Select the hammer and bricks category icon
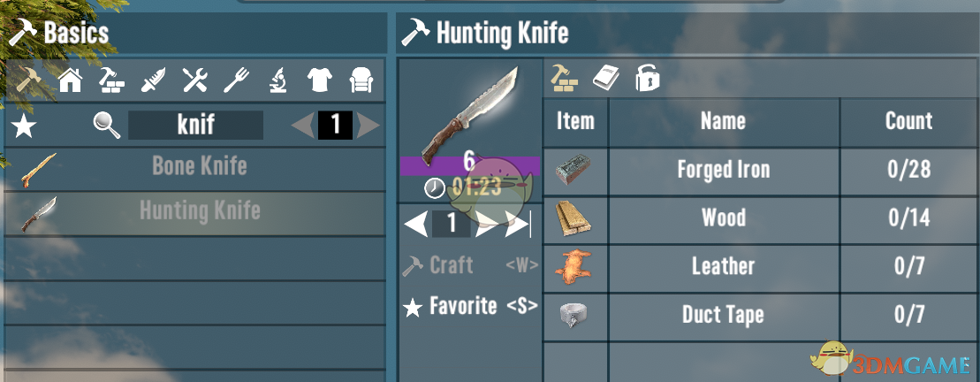The width and height of the screenshot is (980, 382). [x=112, y=80]
